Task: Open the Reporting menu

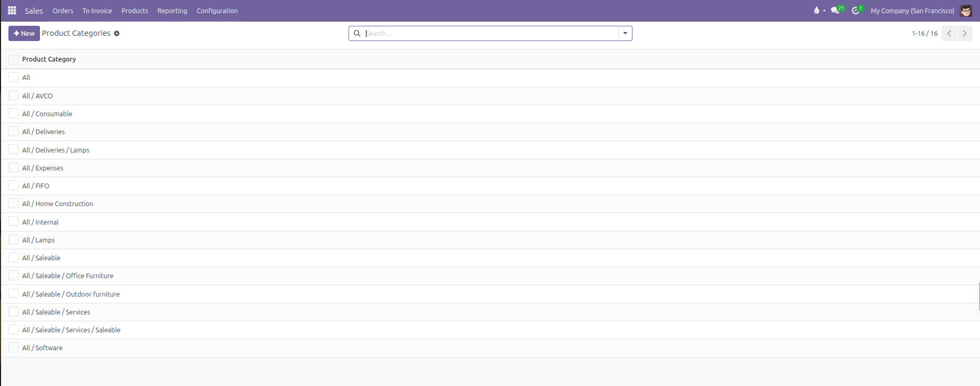Action: pos(172,11)
